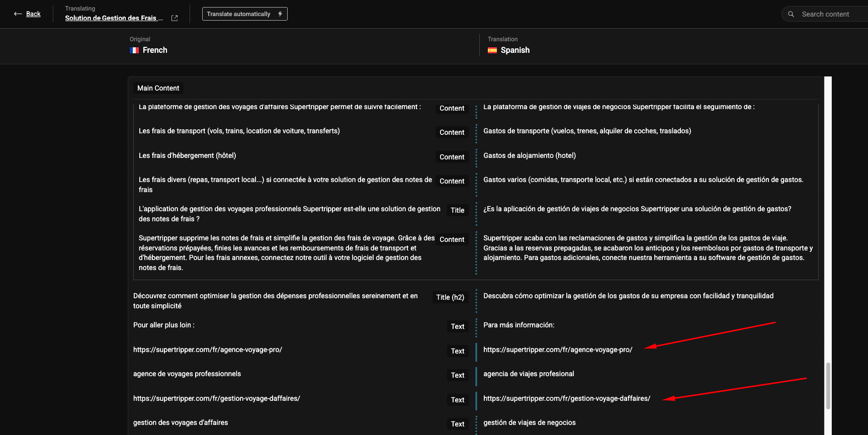The image size is (868, 435).
Task: Go back using the Back link
Action: (x=33, y=14)
